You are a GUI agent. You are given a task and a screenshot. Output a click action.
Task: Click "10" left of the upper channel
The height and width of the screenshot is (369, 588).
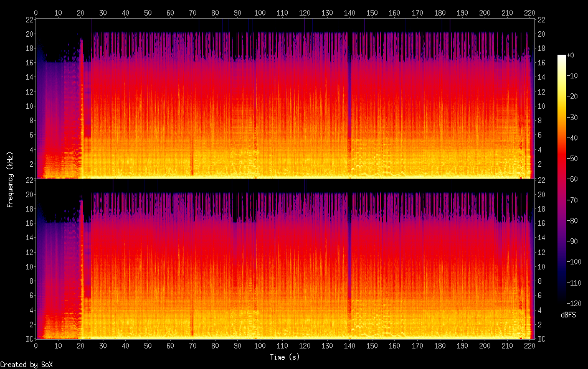tap(30, 106)
